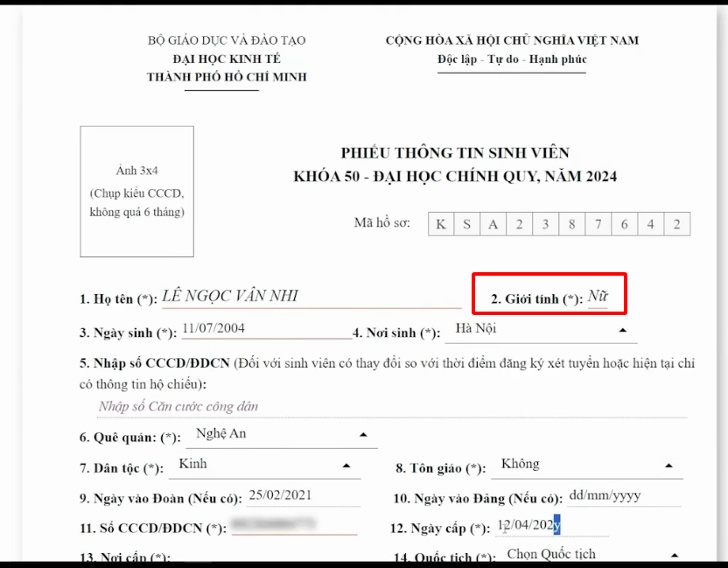Focus the Ngày vào Đảng dd/mm/yyyy field
This screenshot has width=728, height=568.
623,496
